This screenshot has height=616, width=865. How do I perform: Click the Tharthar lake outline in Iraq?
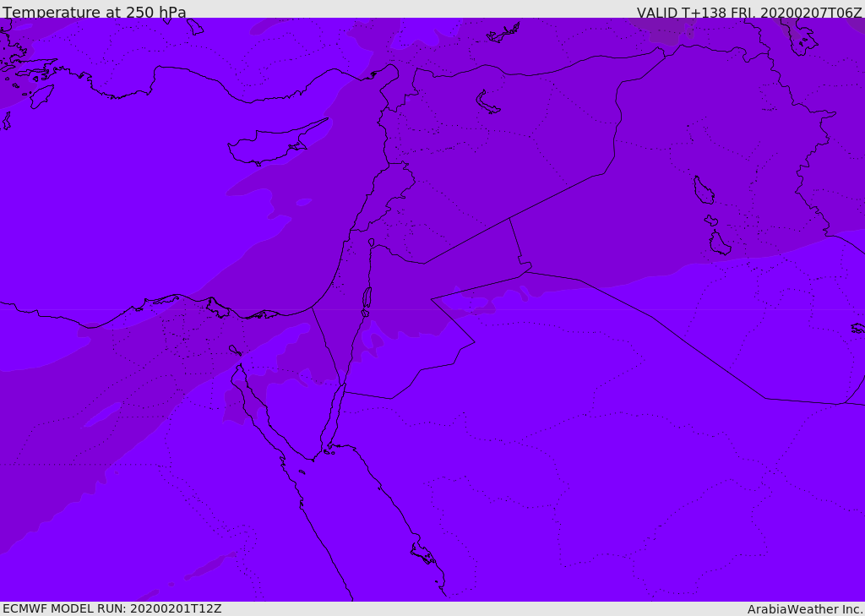(704, 190)
